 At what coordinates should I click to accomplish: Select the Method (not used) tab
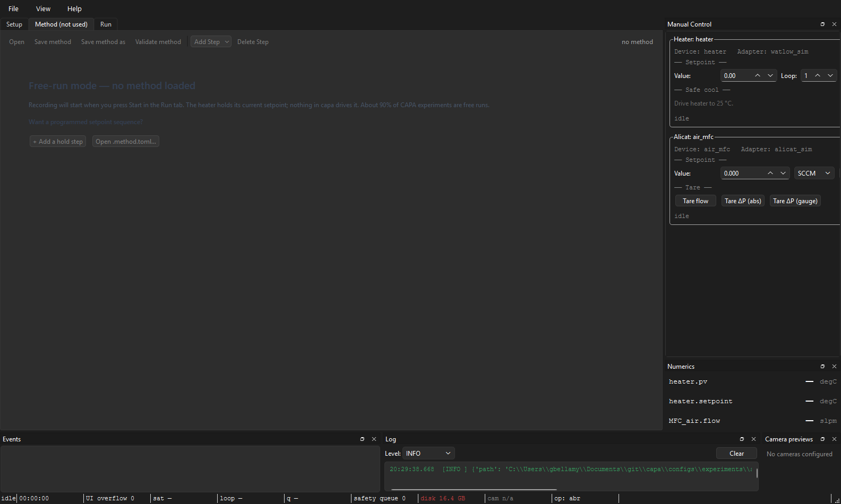point(61,24)
